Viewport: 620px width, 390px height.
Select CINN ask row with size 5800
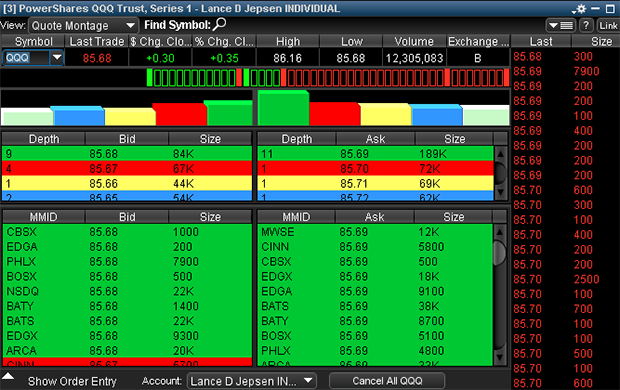[x=375, y=247]
